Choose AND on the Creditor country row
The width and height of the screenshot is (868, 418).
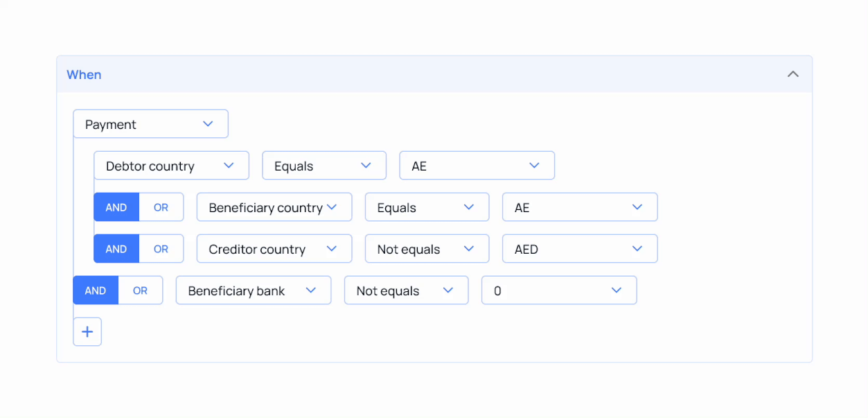pos(116,249)
